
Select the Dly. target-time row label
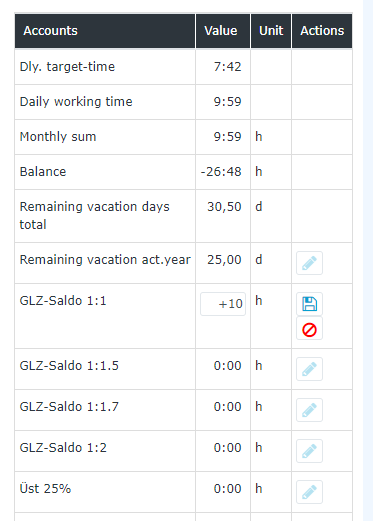[67, 67]
